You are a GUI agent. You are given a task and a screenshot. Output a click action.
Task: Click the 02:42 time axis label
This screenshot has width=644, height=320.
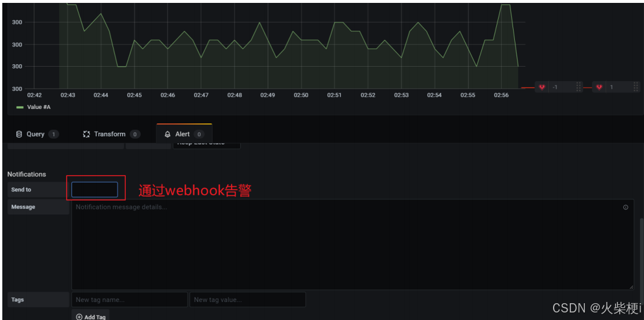pos(34,95)
